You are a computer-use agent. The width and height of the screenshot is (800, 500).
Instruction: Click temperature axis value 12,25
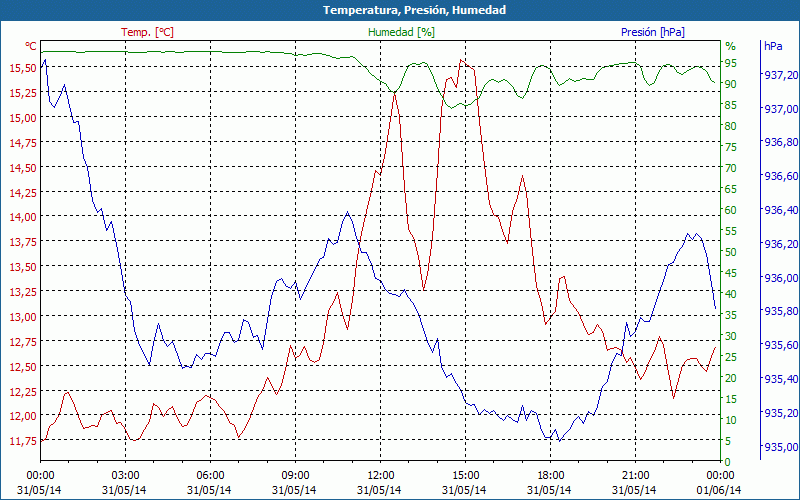tap(23, 391)
